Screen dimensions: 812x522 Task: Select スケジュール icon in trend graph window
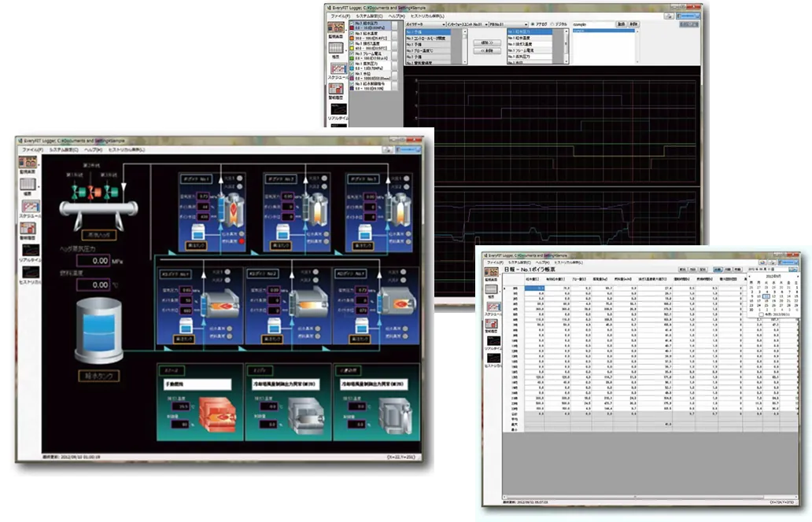[x=338, y=69]
